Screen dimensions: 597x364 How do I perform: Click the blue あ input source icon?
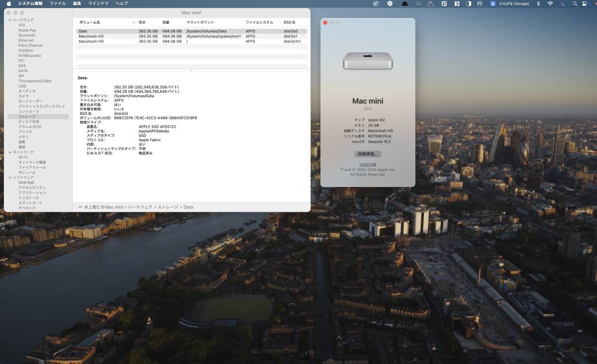(x=493, y=3)
